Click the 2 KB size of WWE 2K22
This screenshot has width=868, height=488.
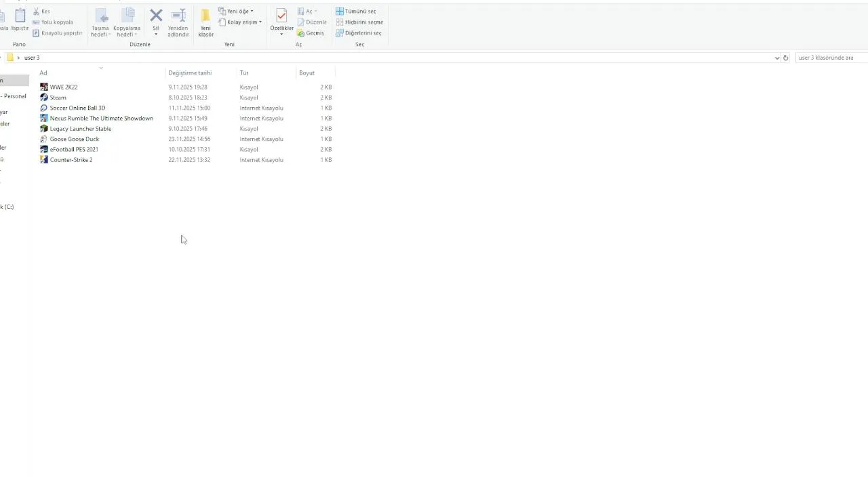325,87
